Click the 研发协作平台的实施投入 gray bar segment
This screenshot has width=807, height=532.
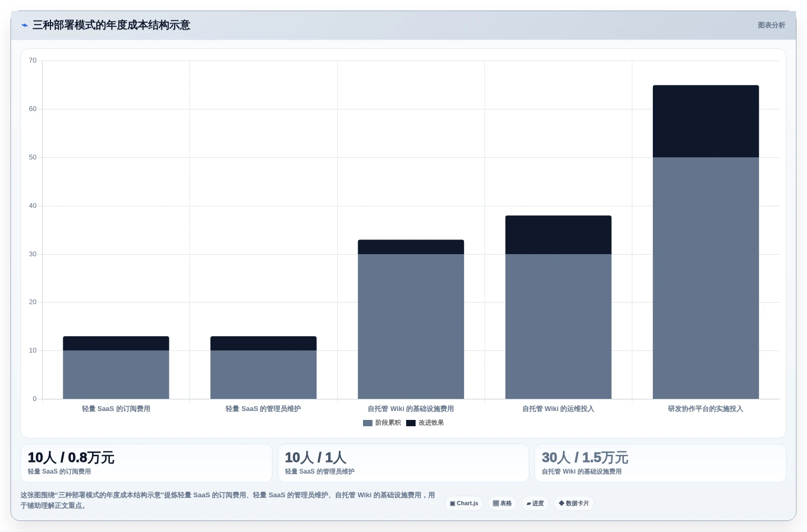(x=705, y=278)
